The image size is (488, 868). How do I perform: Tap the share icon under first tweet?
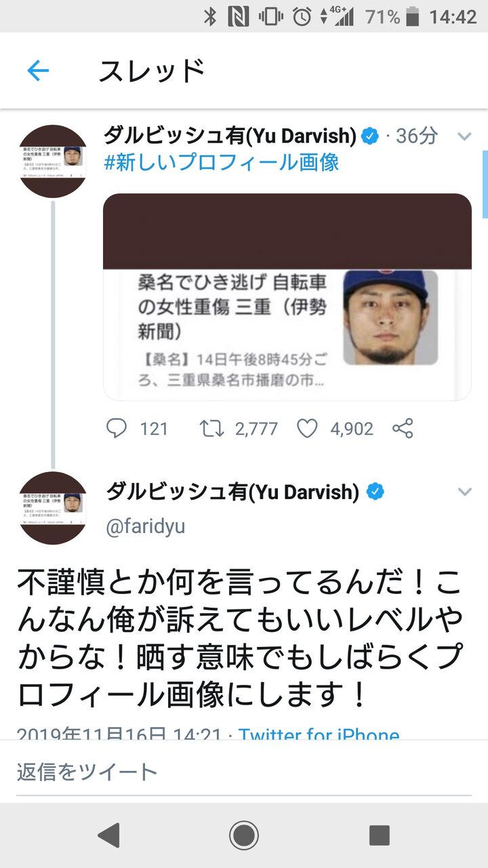pyautogui.click(x=403, y=428)
